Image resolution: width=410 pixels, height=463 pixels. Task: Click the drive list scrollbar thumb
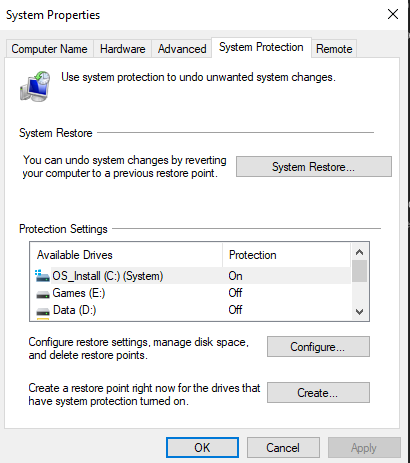pos(359,271)
